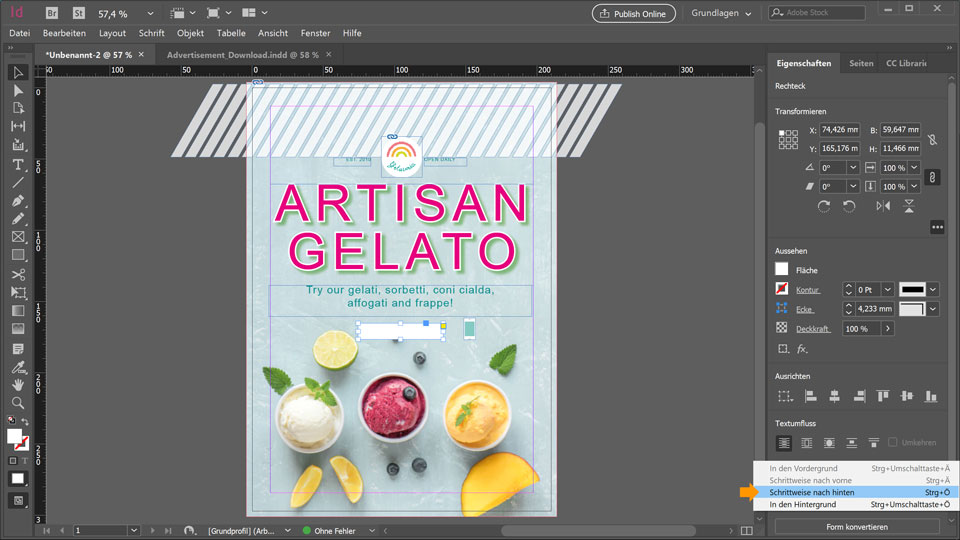Viewport: 960px width, 540px height.
Task: Click rotate 90° clockwise icon
Action: [x=823, y=206]
